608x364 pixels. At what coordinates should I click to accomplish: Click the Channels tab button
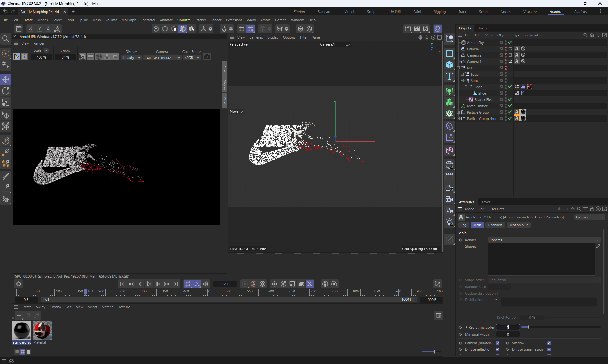pyautogui.click(x=495, y=225)
